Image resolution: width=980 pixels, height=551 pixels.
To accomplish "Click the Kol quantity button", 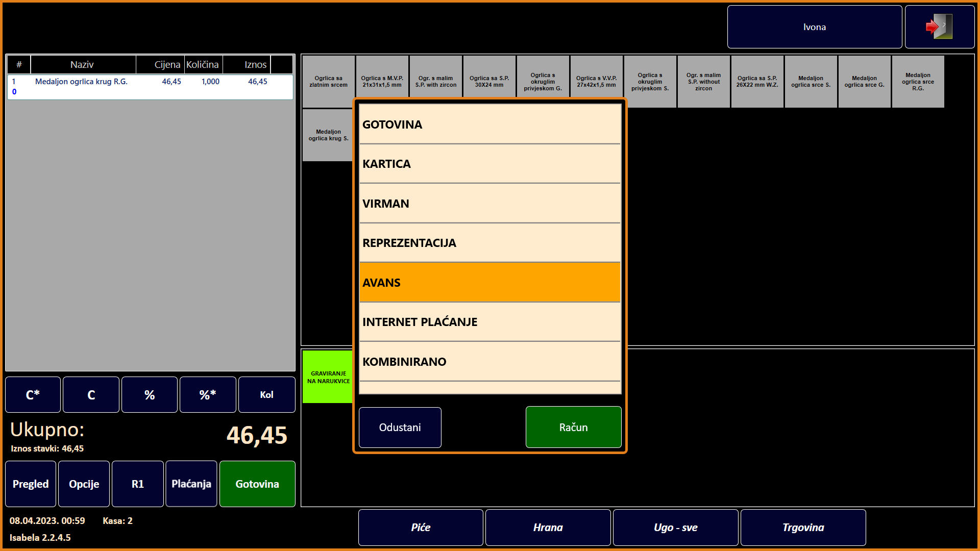I will pyautogui.click(x=267, y=395).
